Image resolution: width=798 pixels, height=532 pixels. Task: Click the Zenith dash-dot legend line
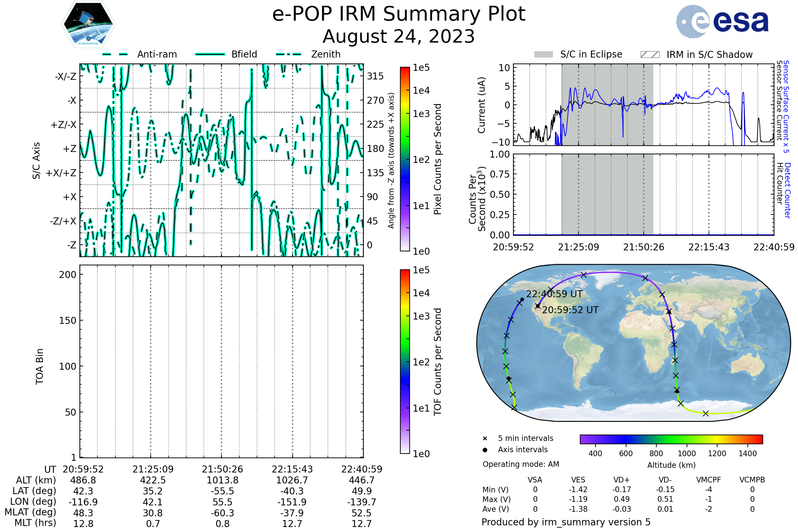pos(289,54)
